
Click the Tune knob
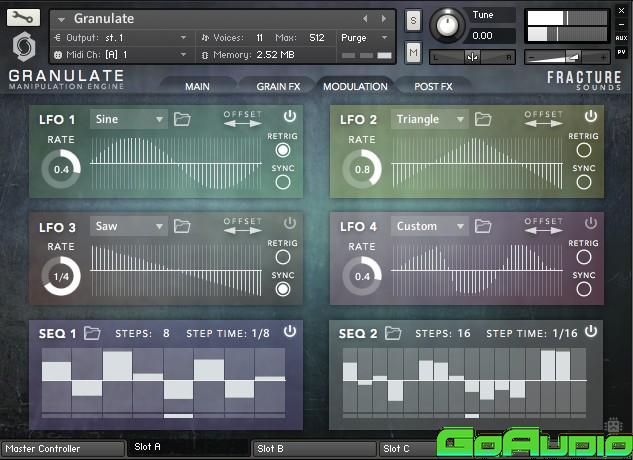pos(447,25)
